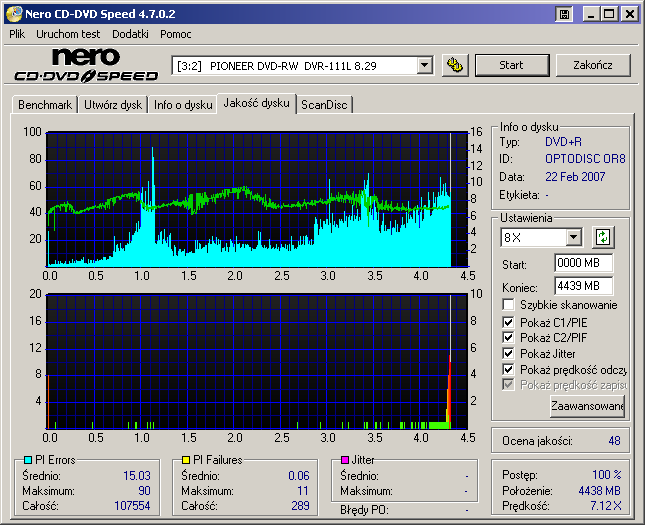This screenshot has height=525, width=645.
Task: Click the cyan PI Errors legend square
Action: [28, 460]
